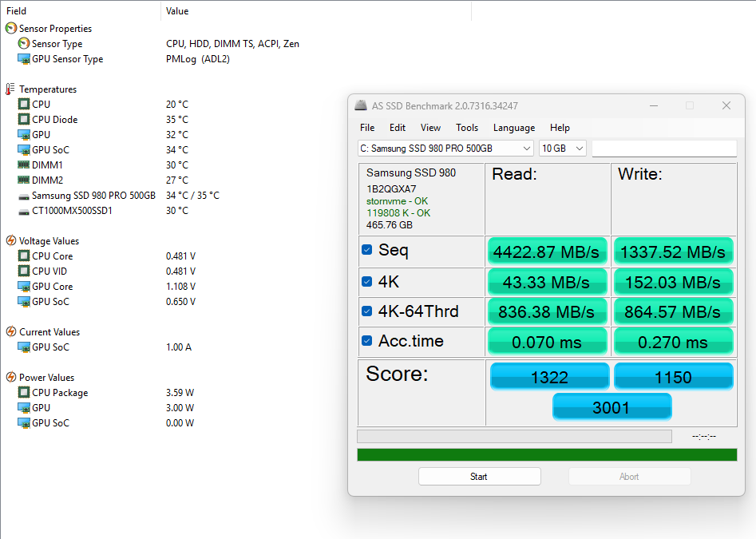Screen dimensions: 756x539
Task: Uncheck the Seq benchmark checkbox
Action: point(367,250)
